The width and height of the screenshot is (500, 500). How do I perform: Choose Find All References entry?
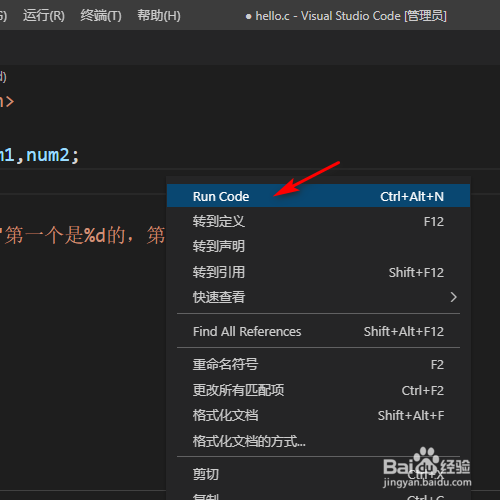click(318, 331)
